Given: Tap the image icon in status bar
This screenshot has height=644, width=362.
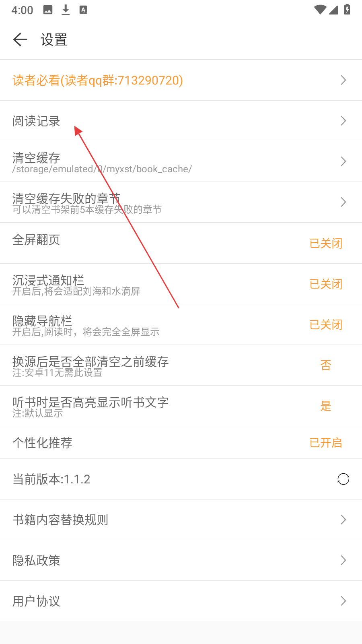Looking at the screenshot, I should click(48, 10).
